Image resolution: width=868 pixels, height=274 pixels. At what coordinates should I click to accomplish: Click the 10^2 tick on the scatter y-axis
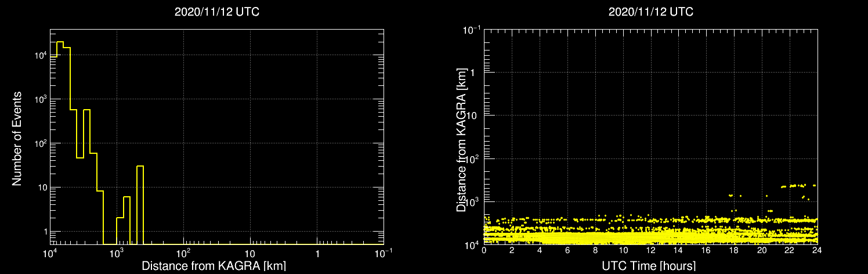[473, 158]
